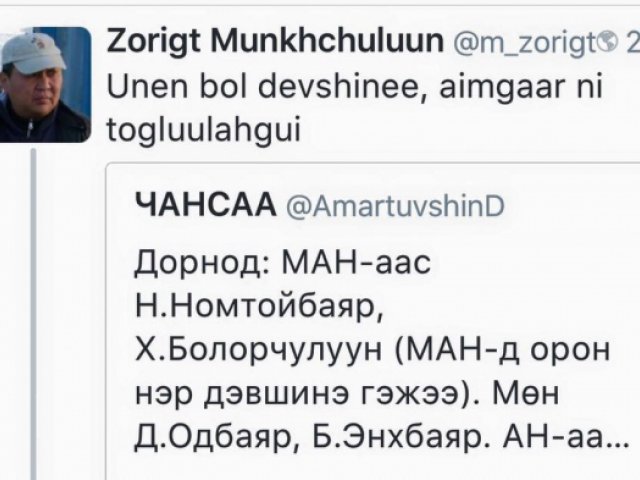Viewport: 640px width, 480px height.
Task: Open the Zorigt Munkhchuluun display name
Action: 275,41
